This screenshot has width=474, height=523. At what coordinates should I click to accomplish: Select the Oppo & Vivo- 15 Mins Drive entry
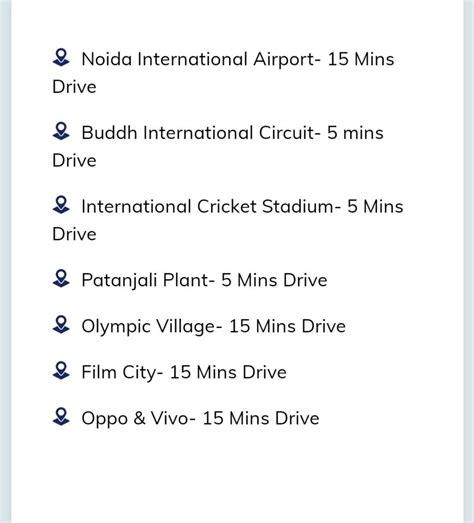click(200, 419)
